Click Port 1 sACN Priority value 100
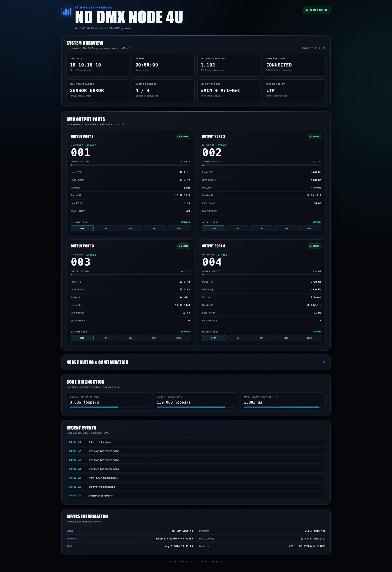Viewport: 392px width, 572px height. 187,211
